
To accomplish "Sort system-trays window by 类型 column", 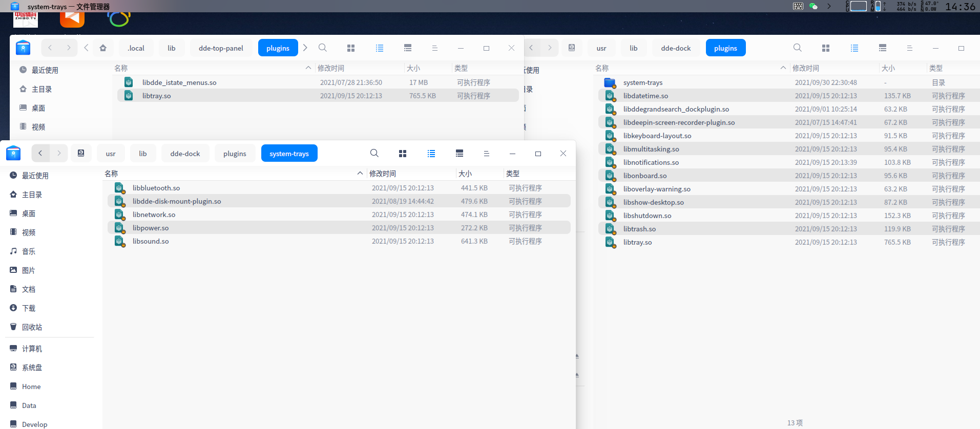I will point(513,174).
